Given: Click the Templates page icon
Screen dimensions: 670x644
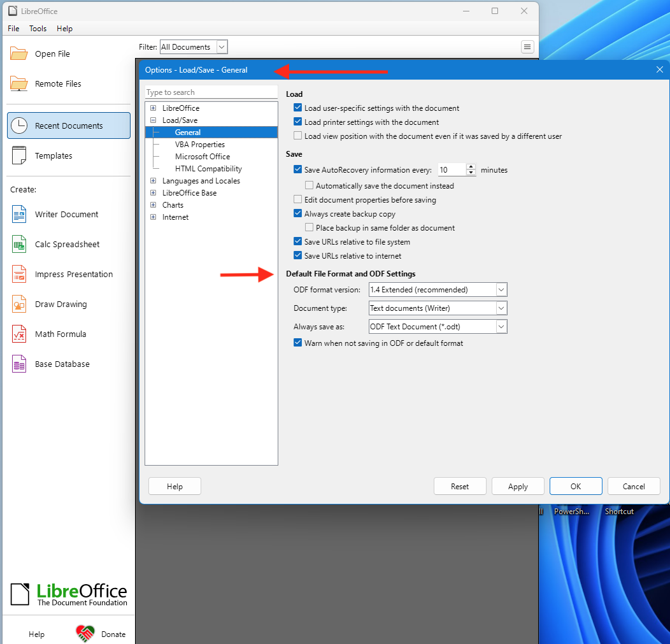Looking at the screenshot, I should pyautogui.click(x=19, y=155).
